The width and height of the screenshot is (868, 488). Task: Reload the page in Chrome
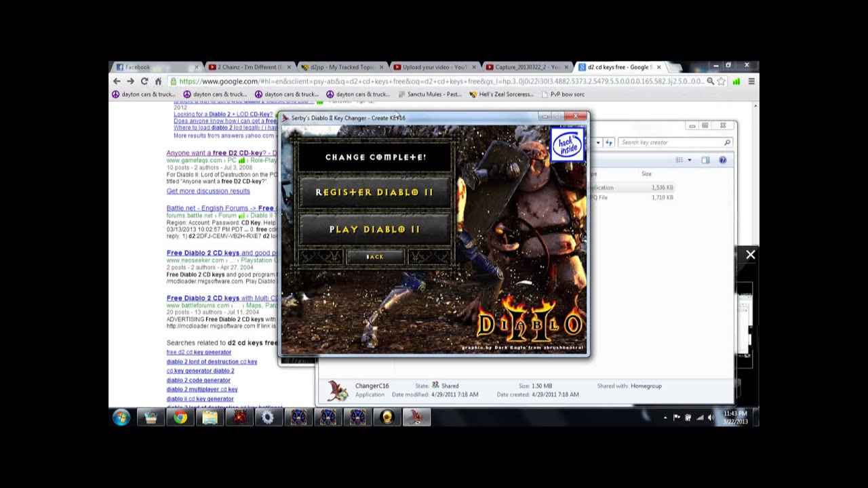[144, 81]
